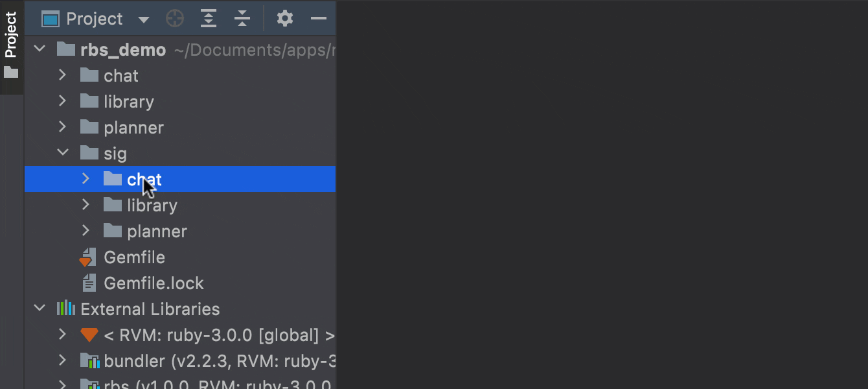Open the Project view settings gear

pyautogui.click(x=284, y=18)
